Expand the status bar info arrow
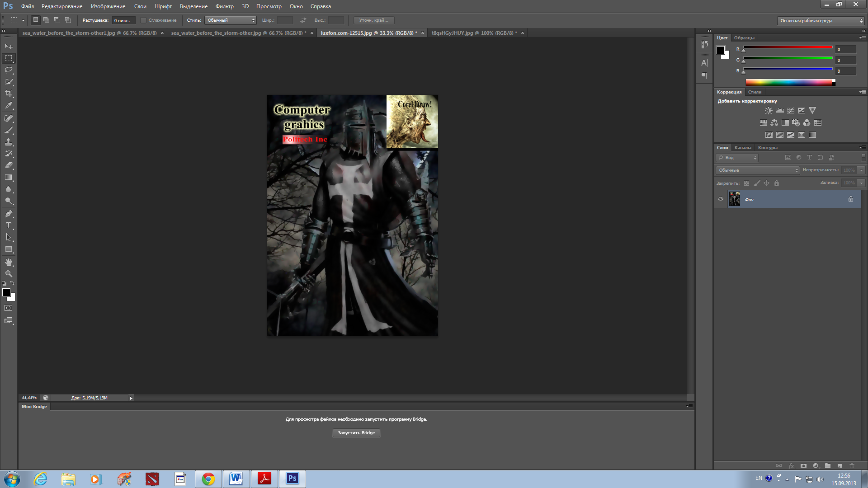This screenshot has height=488, width=868. click(x=131, y=398)
